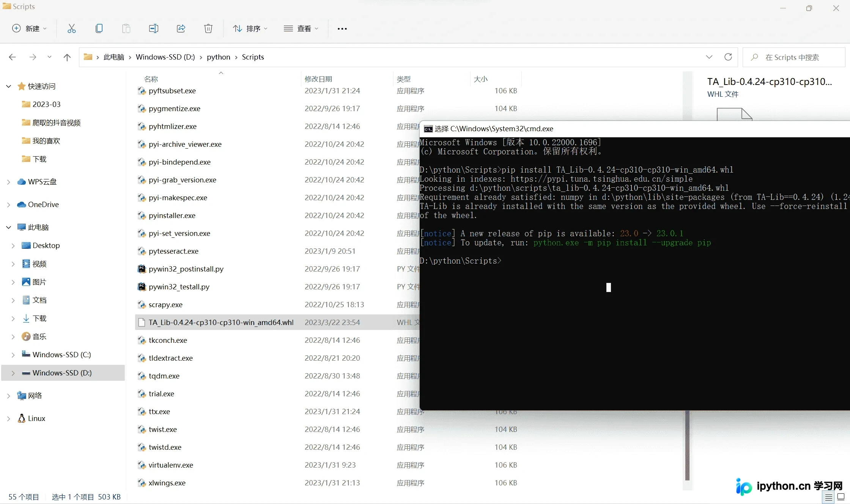The height and width of the screenshot is (504, 850).
Task: Click the 在 Scripts 中搜索 search box
Action: pyautogui.click(x=794, y=57)
